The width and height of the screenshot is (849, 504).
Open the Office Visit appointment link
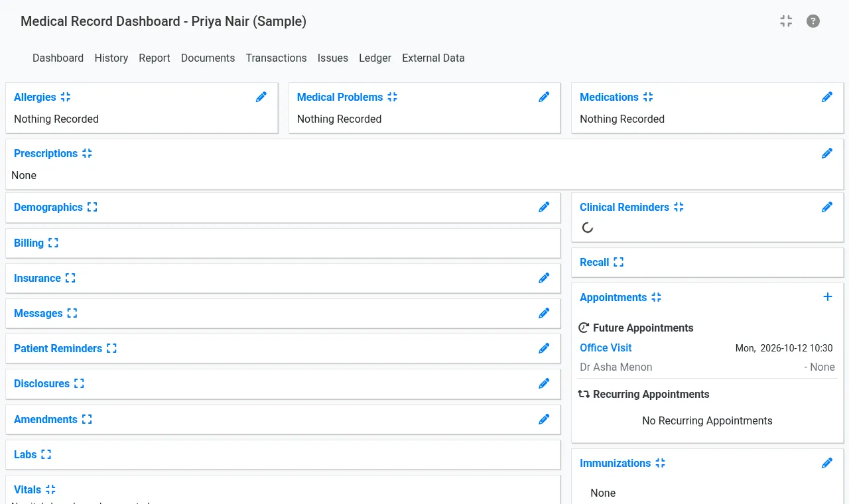606,347
